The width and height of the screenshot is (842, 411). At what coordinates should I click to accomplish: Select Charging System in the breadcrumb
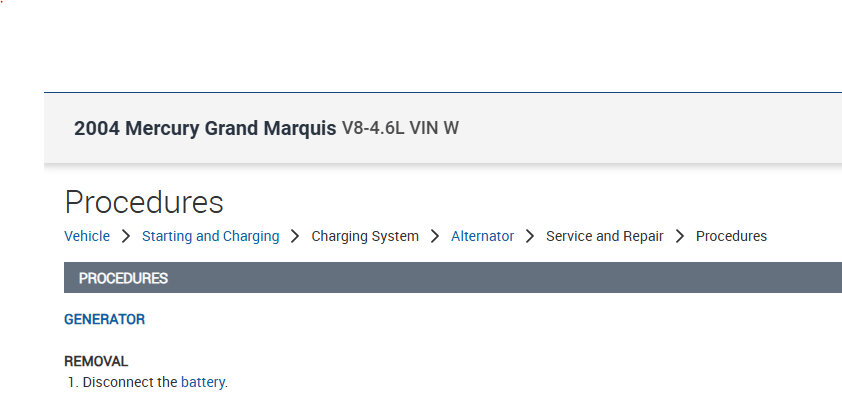click(x=365, y=237)
